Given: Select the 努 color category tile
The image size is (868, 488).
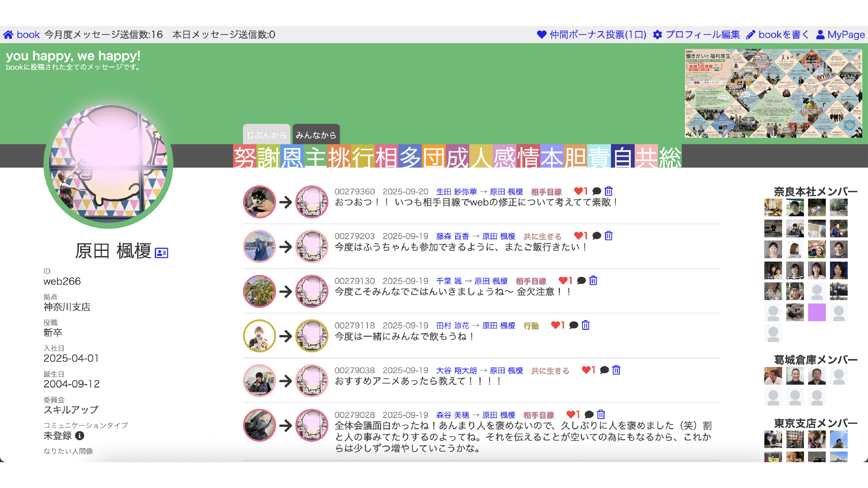Looking at the screenshot, I should pos(245,156).
